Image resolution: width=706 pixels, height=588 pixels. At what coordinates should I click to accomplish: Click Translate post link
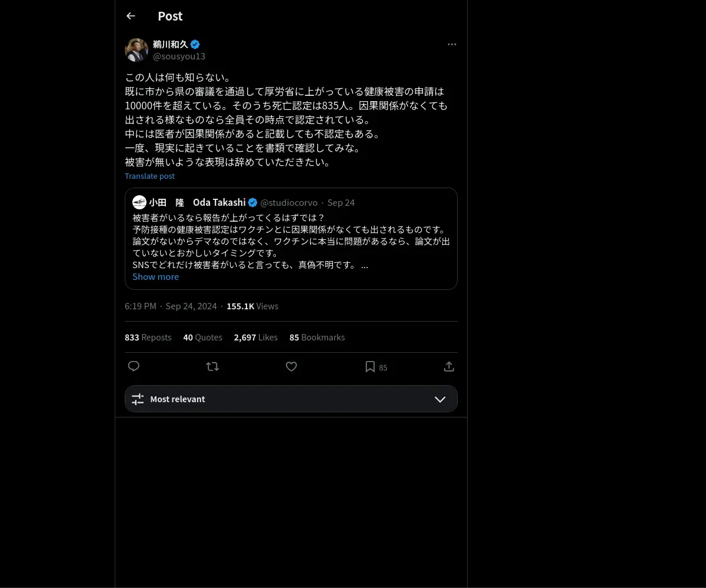click(x=149, y=176)
